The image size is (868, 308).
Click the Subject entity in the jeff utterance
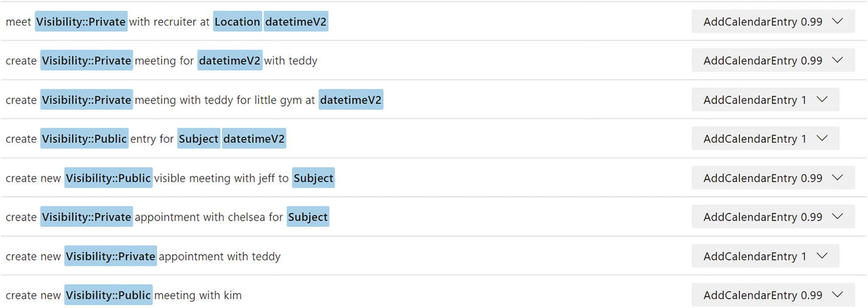pyautogui.click(x=313, y=178)
